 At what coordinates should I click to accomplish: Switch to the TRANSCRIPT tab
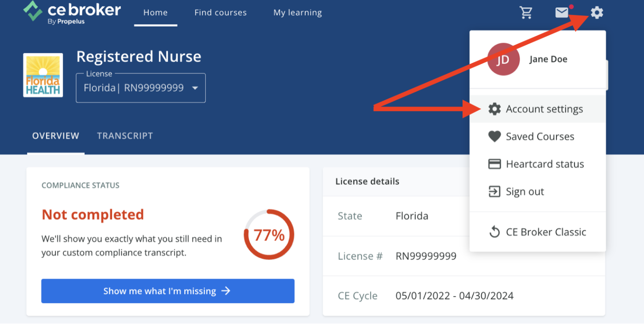125,136
